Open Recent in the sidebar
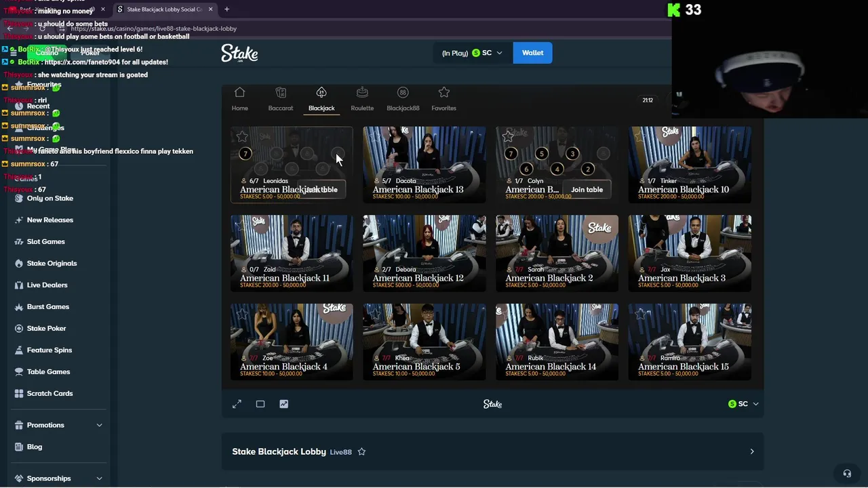This screenshot has width=868, height=488. [x=38, y=106]
